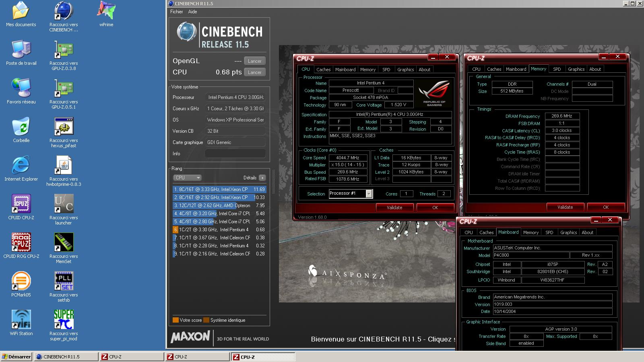Click motherboard model P4C800 field
Image resolution: width=644 pixels, height=362 pixels.
[531, 255]
